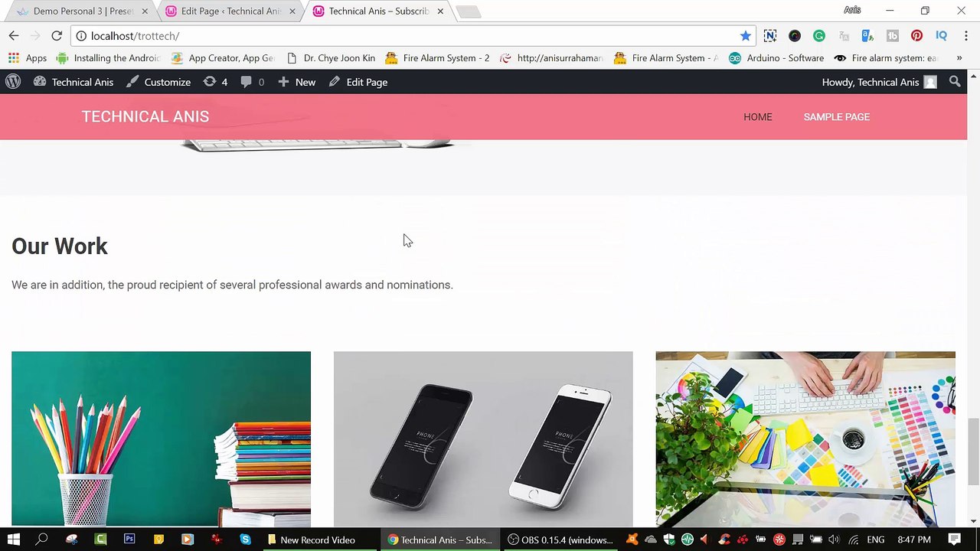Image resolution: width=980 pixels, height=551 pixels.
Task: Open the WordPress logo menu in admin bar
Action: coord(12,82)
